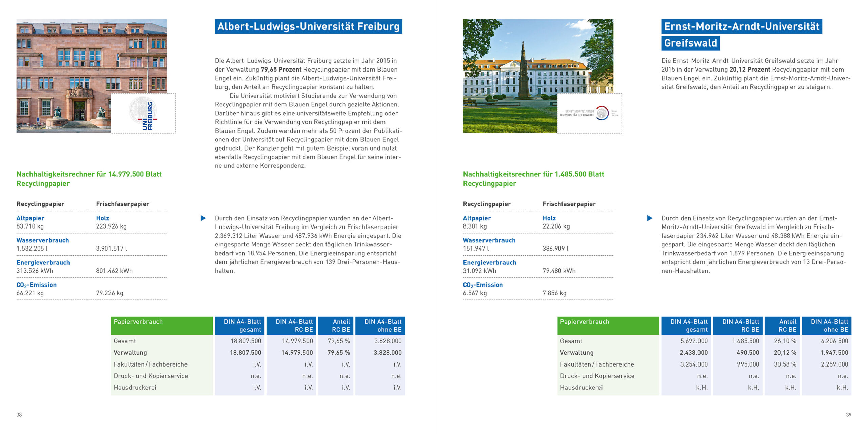The image size is (868, 434).
Task: Select the Fakultäten/Fachbereiche row in Greifswald table
Action: point(597,364)
